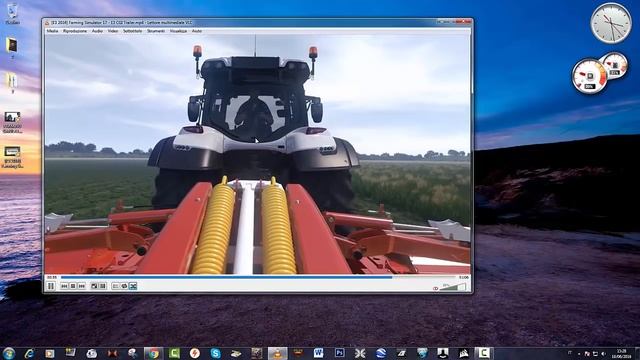The height and width of the screenshot is (360, 640).
Task: Open the Strumenti menu
Action: (x=156, y=31)
